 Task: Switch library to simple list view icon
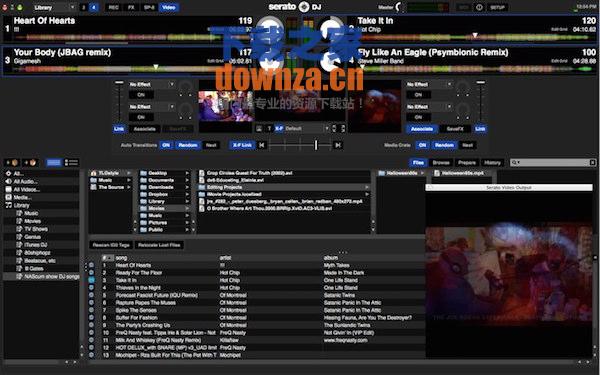tap(54, 163)
